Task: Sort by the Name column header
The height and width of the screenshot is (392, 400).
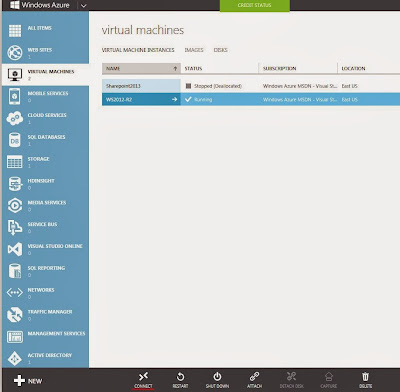Action: pos(141,68)
